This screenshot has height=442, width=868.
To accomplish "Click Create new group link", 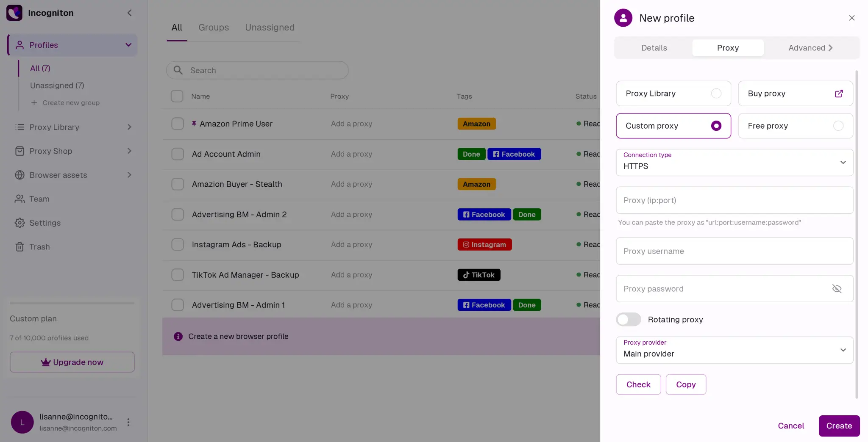I will tap(71, 102).
